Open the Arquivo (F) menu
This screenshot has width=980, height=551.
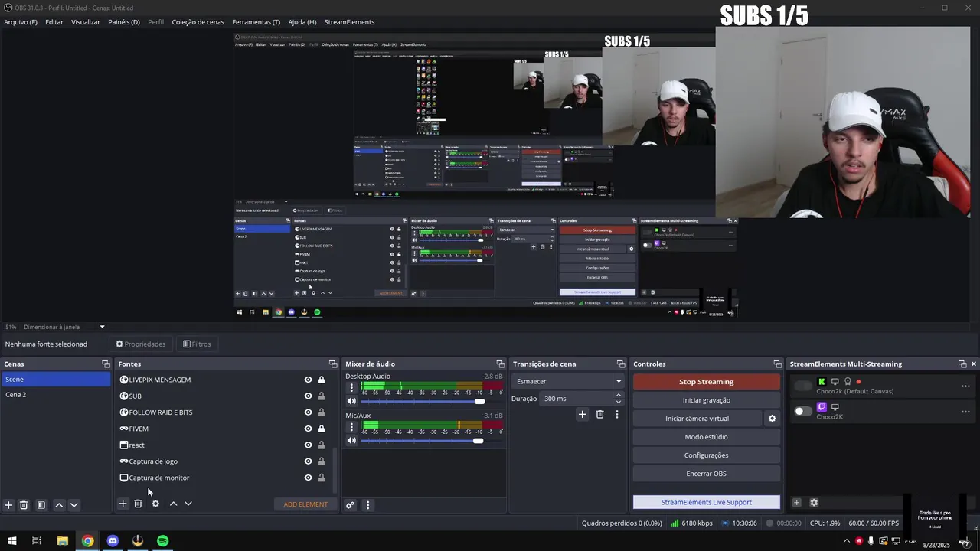pyautogui.click(x=21, y=22)
